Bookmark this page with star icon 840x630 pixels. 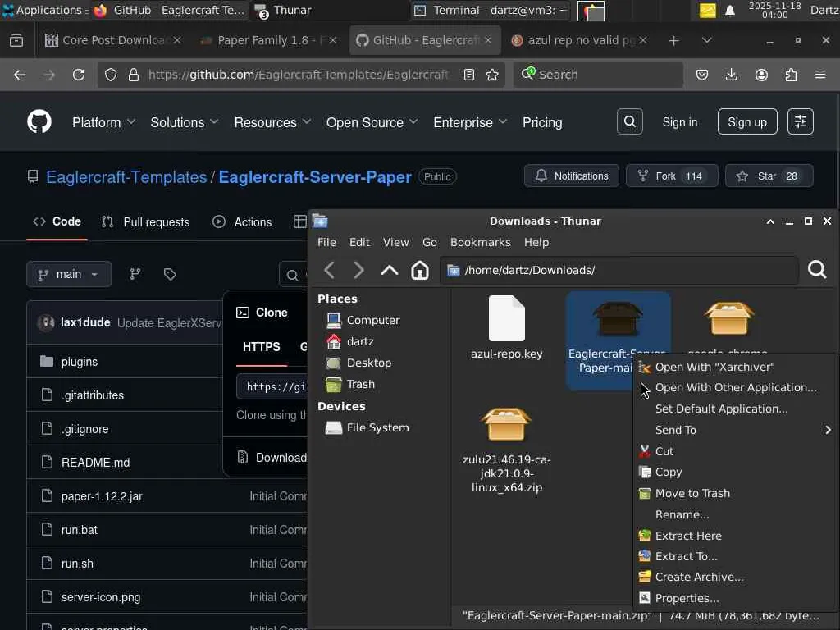(x=492, y=75)
